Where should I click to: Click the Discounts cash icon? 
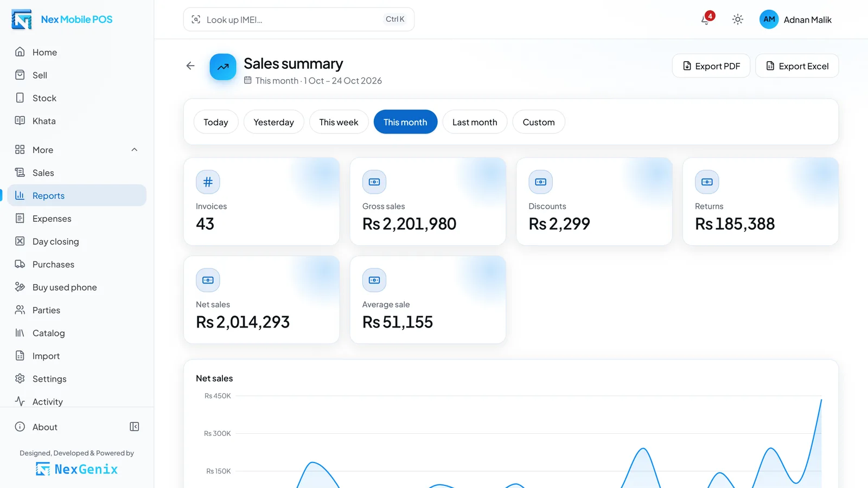[541, 182]
